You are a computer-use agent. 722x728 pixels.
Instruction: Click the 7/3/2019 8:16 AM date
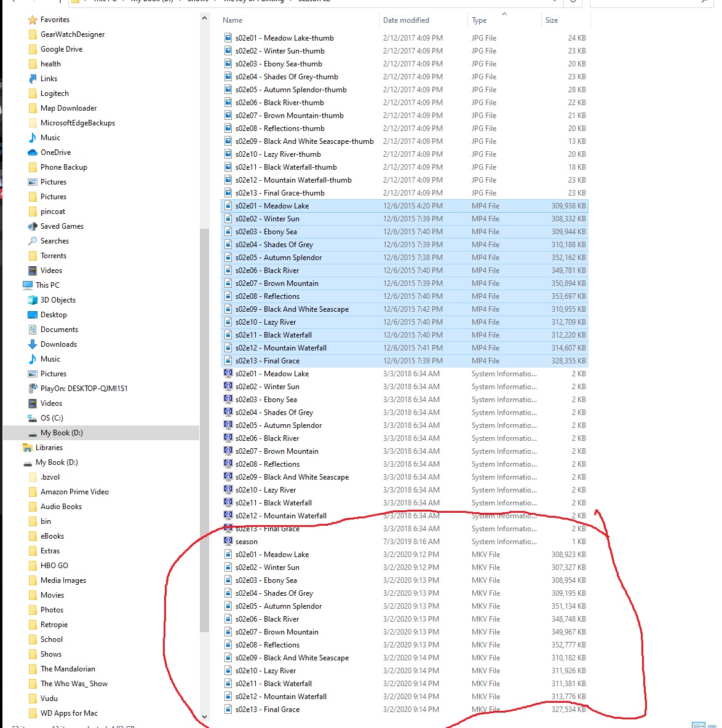point(411,541)
